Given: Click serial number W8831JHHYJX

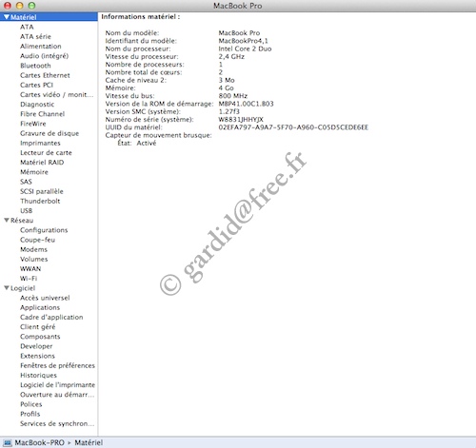Looking at the screenshot, I should pyautogui.click(x=241, y=120).
